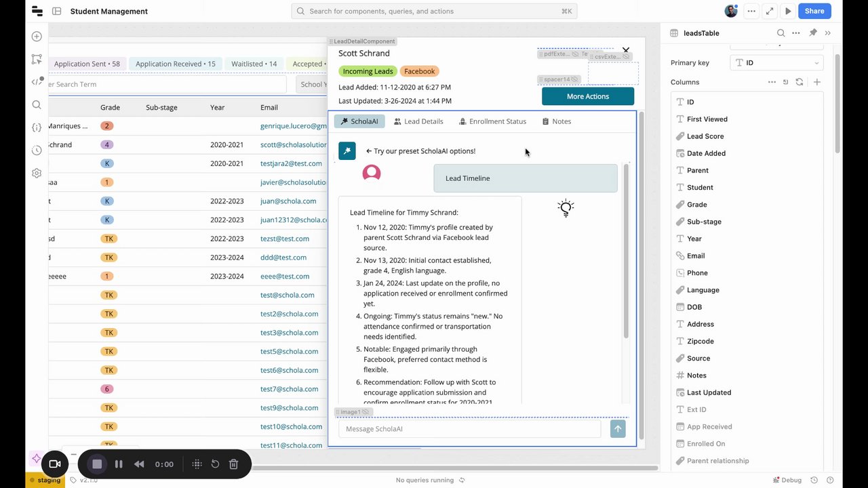Image resolution: width=868 pixels, height=488 pixels.
Task: Open the Primary key ID dropdown
Action: (776, 63)
